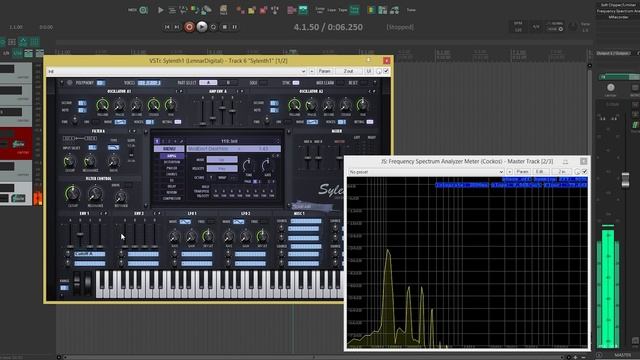This screenshot has width=640, height=360.
Task: Toggle the Sylenth1 Solo switch
Action: click(263, 83)
